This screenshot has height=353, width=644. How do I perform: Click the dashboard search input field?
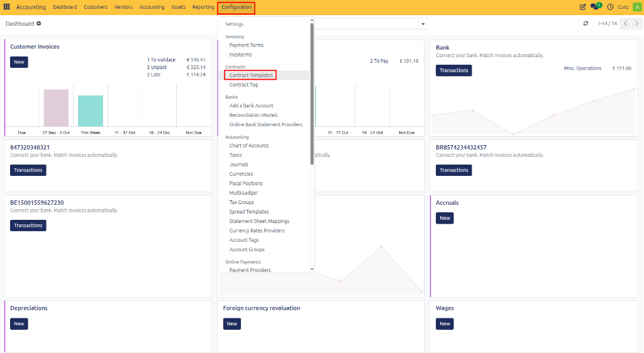point(367,24)
